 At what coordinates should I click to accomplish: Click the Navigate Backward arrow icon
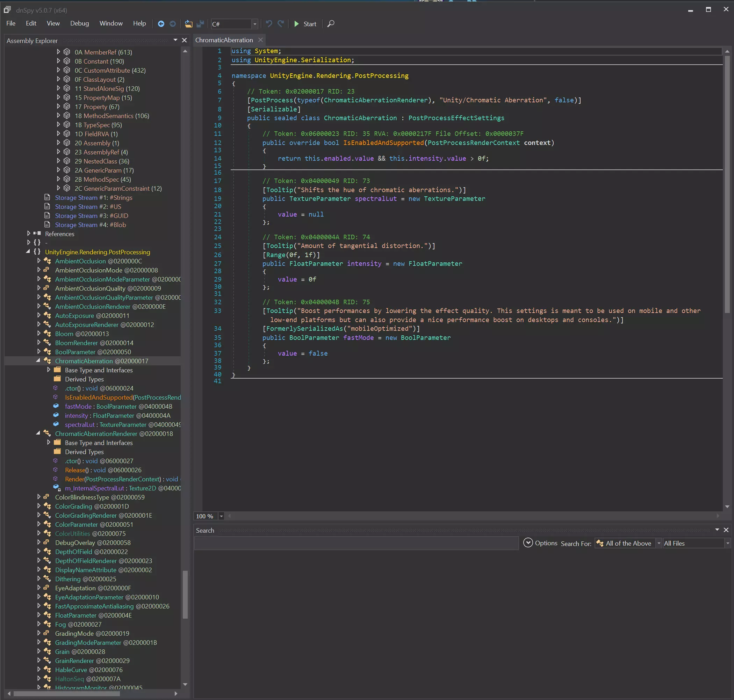tap(161, 24)
